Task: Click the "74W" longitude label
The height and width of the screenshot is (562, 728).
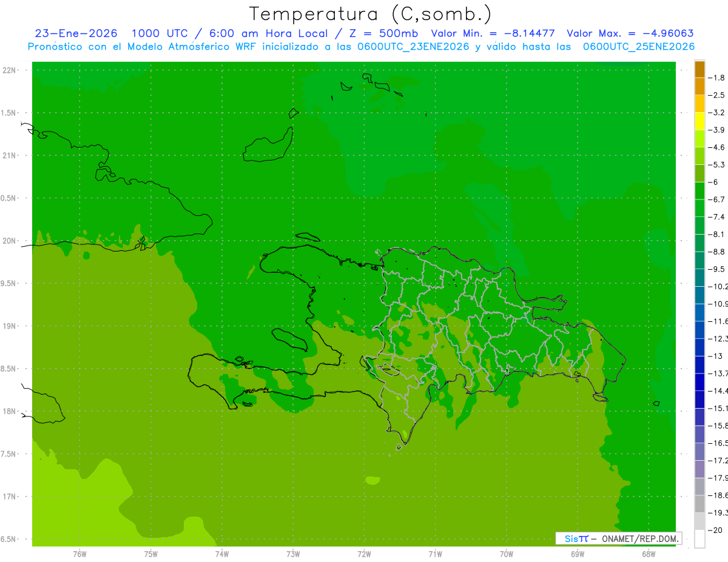Action: point(222,554)
